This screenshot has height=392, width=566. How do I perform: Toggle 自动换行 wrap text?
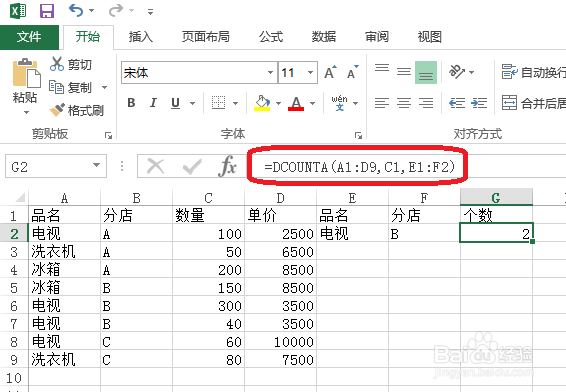pos(534,72)
